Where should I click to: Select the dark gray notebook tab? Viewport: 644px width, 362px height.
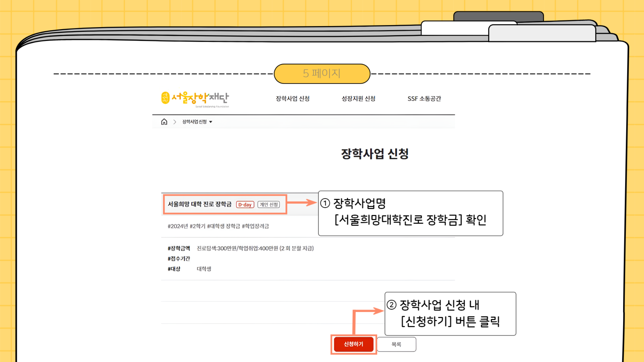[x=498, y=16]
